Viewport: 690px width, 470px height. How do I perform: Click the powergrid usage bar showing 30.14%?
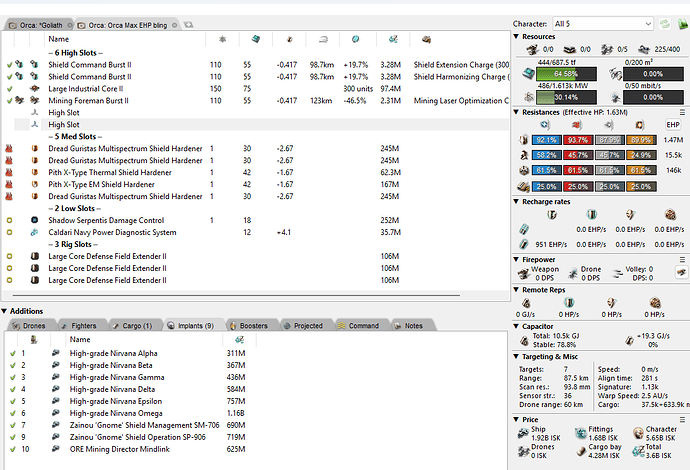point(566,97)
